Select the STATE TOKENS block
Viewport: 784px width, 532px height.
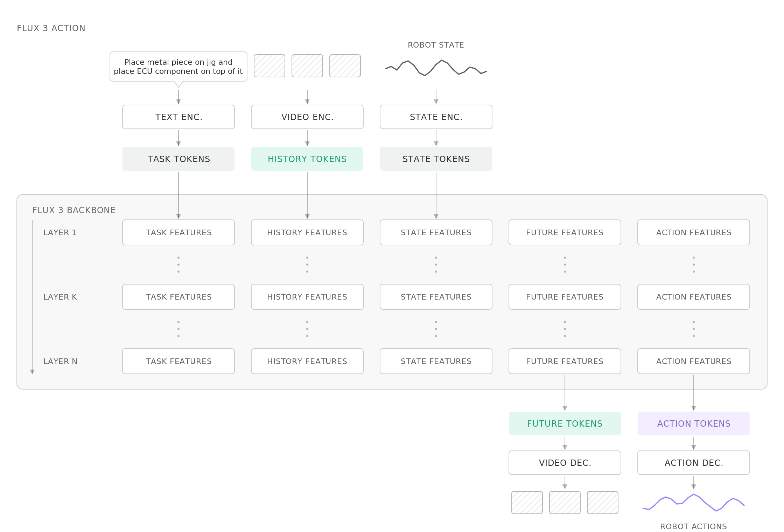(x=436, y=159)
